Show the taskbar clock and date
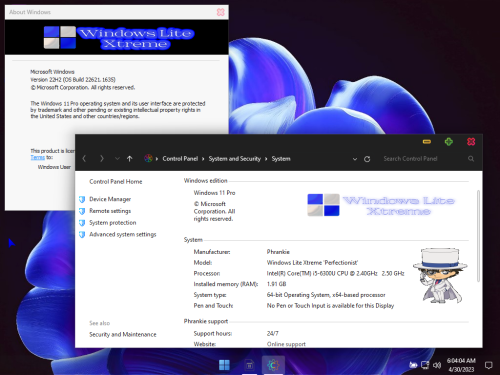This screenshot has width=500, height=375. click(461, 365)
